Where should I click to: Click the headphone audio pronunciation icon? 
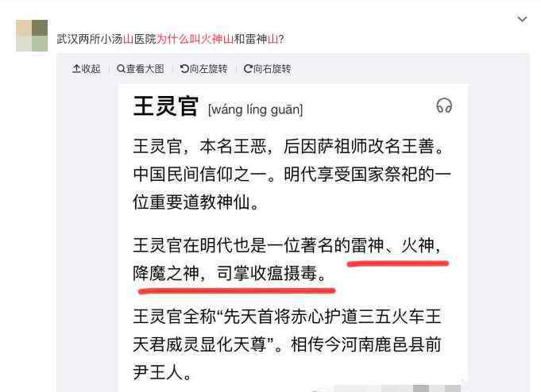point(444,106)
